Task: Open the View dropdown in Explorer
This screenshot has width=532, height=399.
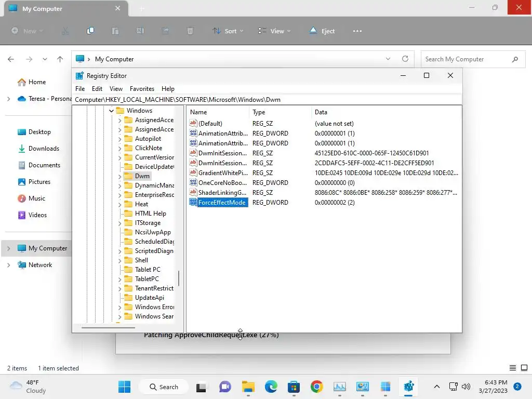Action: coord(274,31)
